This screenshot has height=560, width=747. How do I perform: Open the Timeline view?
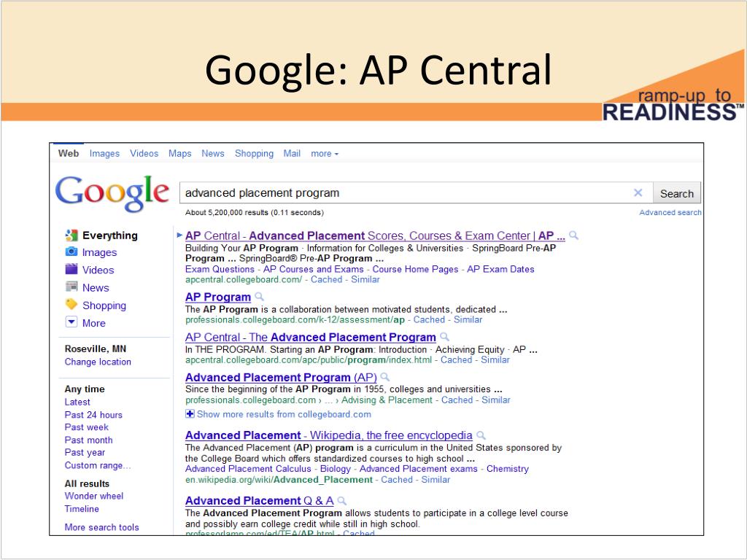(x=82, y=508)
